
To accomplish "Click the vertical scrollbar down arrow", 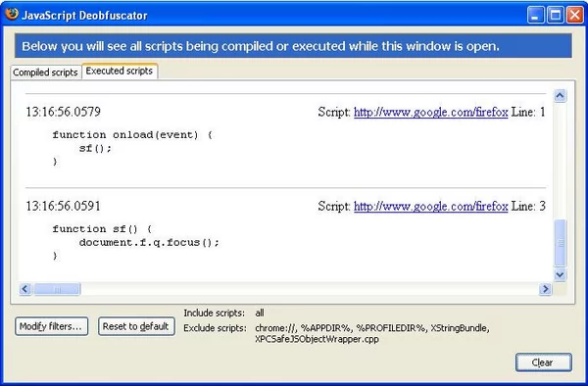I will coord(560,274).
